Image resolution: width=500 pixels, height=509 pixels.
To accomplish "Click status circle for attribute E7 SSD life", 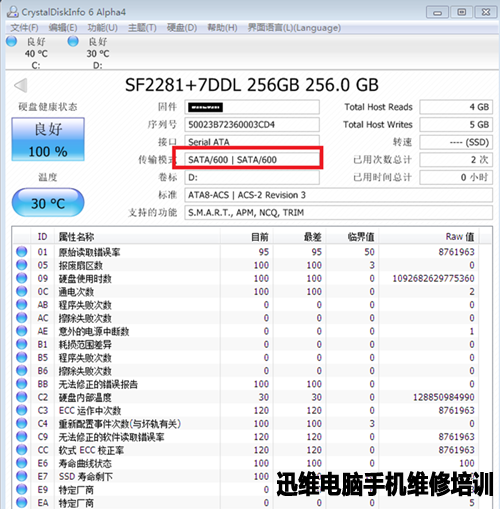I will point(22,476).
